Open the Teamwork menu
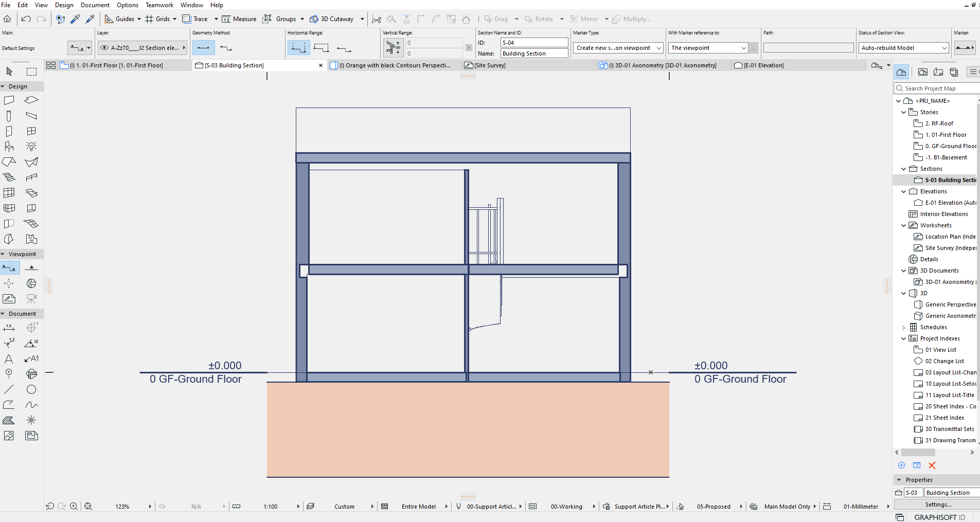 pyautogui.click(x=159, y=5)
